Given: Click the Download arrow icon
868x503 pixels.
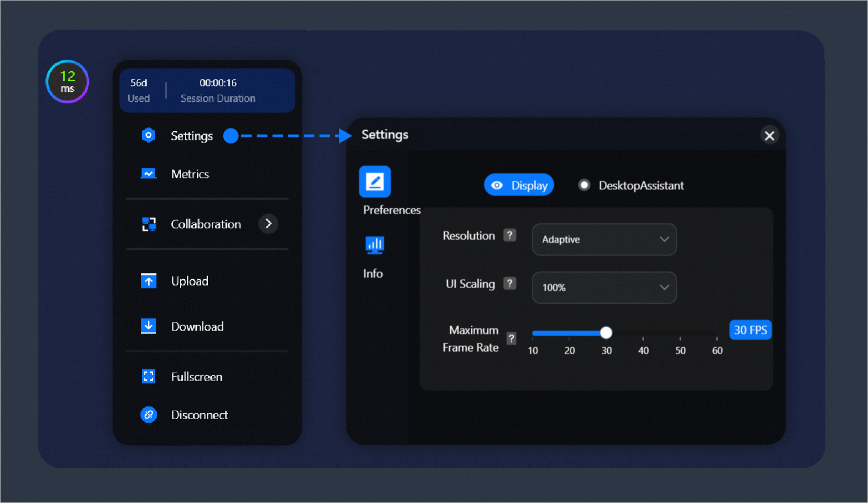Looking at the screenshot, I should (148, 326).
